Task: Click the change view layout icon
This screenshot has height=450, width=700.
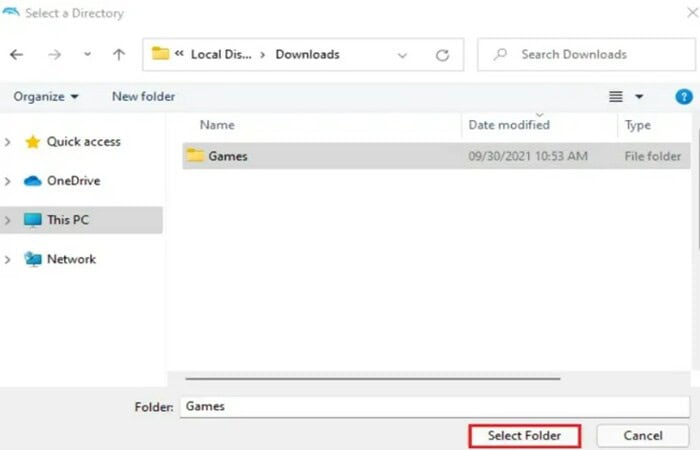Action: click(x=616, y=97)
